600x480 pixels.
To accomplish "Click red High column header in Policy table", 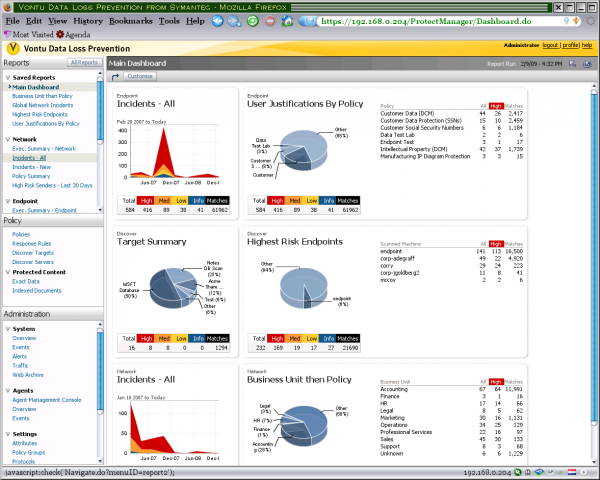I will (496, 106).
